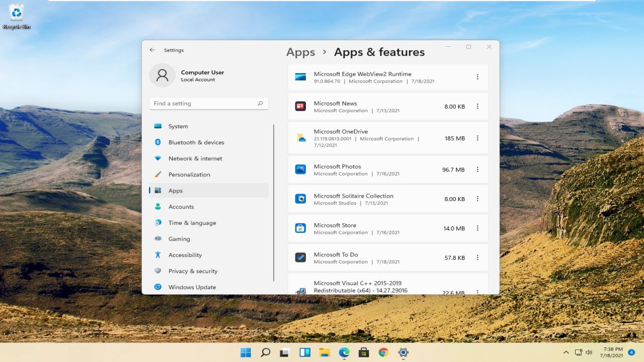Click the Settings sidebar scrollbar
Image resolution: width=644 pixels, height=362 pixels.
274,203
